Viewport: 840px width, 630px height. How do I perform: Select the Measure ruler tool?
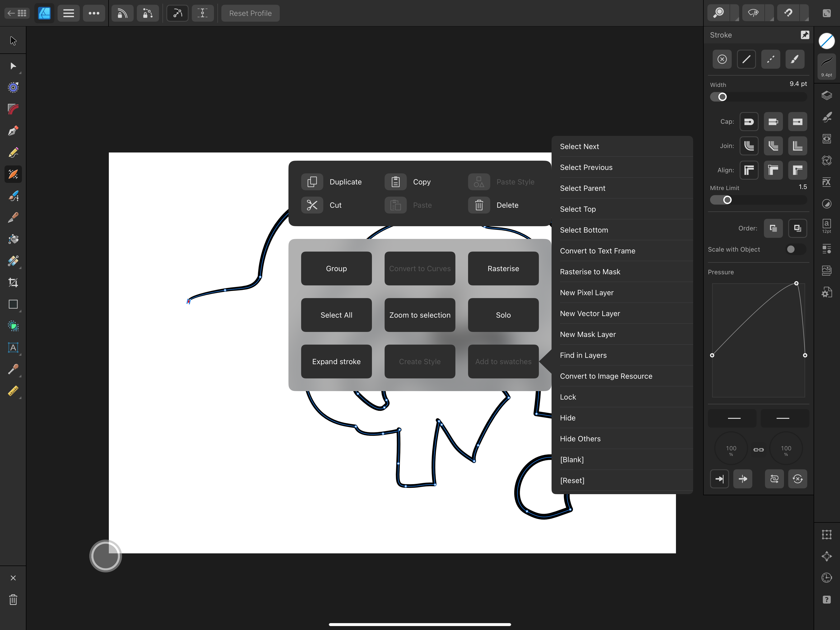[13, 391]
